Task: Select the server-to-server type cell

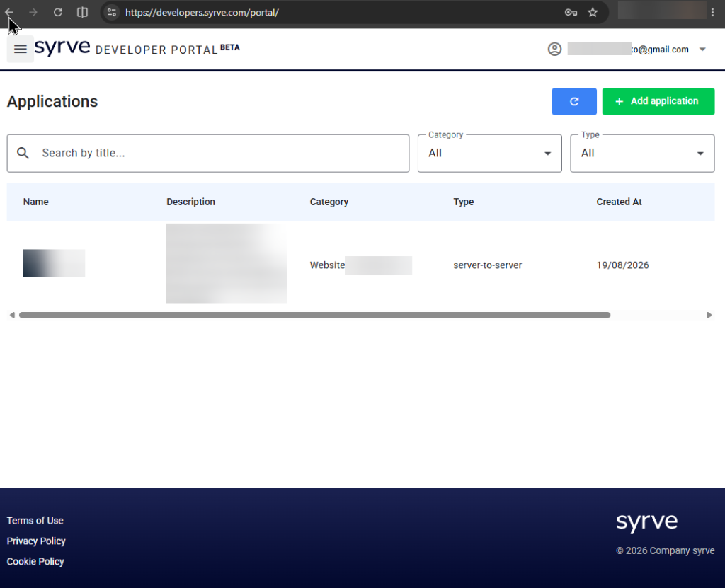Action: [x=487, y=265]
